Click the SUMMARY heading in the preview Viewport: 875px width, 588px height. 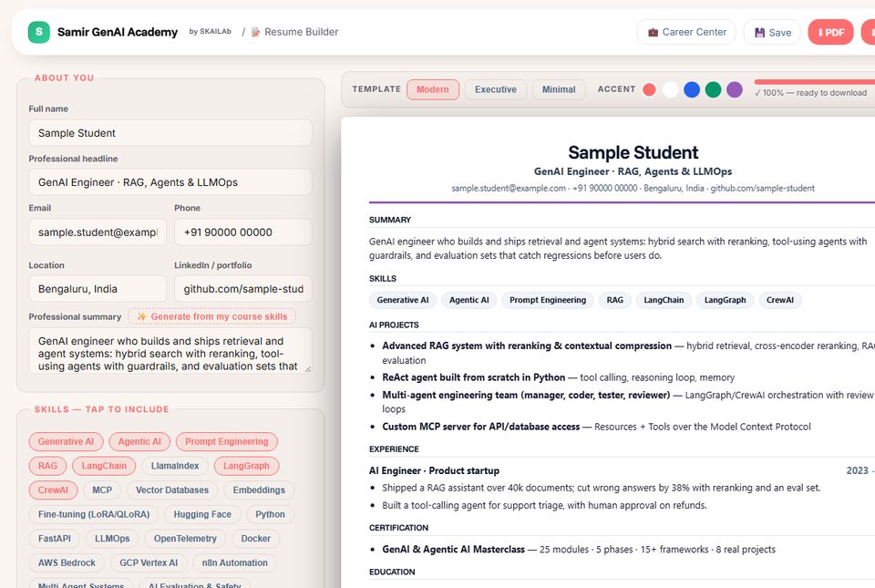tap(390, 220)
